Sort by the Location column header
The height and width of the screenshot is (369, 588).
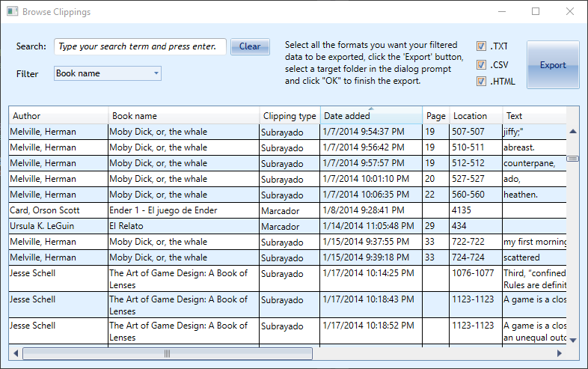coord(476,115)
